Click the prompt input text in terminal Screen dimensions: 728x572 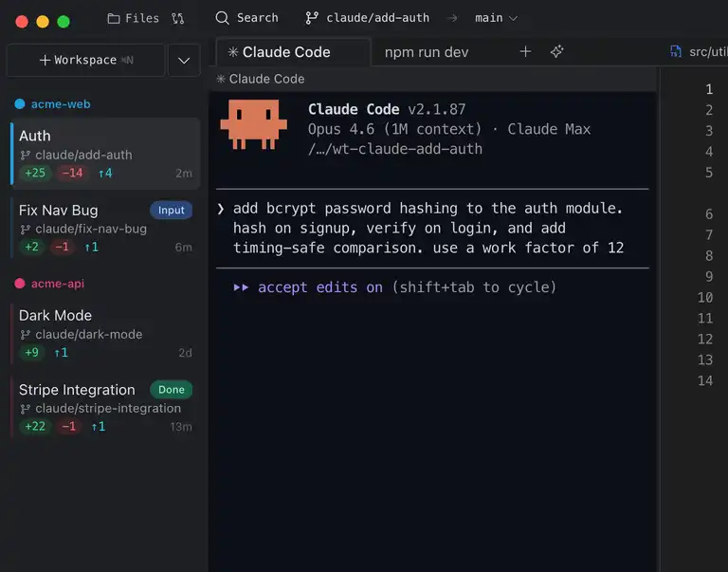[427, 228]
